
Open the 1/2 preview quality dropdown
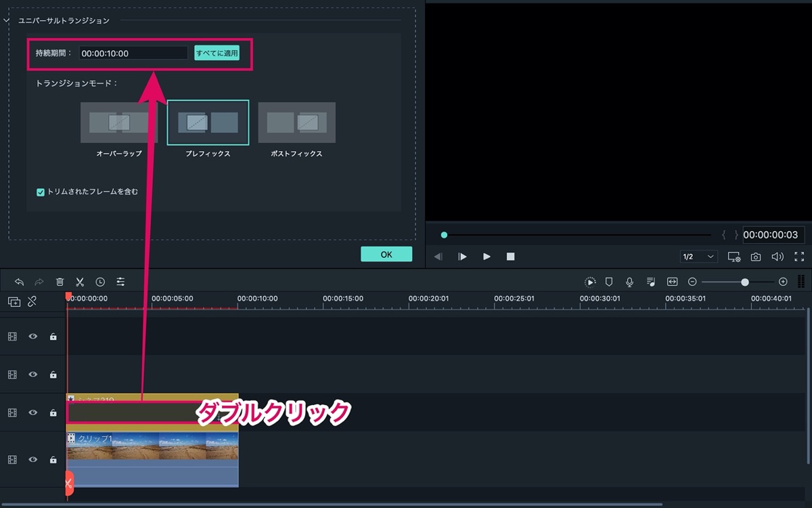[x=699, y=257]
